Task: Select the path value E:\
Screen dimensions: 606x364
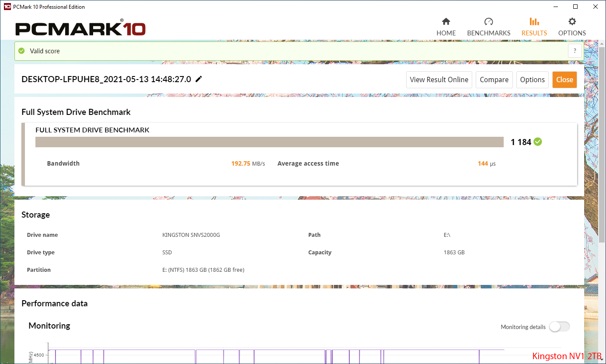Action: coord(447,235)
